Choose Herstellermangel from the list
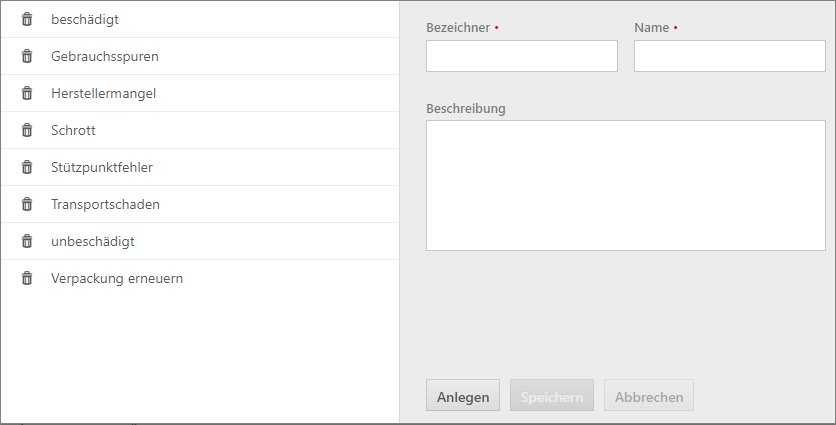Image resolution: width=836 pixels, height=425 pixels. pyautogui.click(x=200, y=93)
